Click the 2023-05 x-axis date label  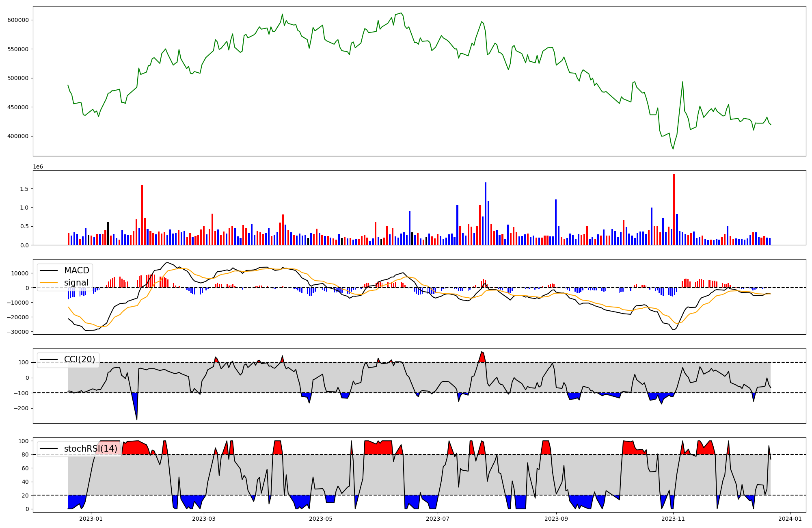(x=321, y=519)
